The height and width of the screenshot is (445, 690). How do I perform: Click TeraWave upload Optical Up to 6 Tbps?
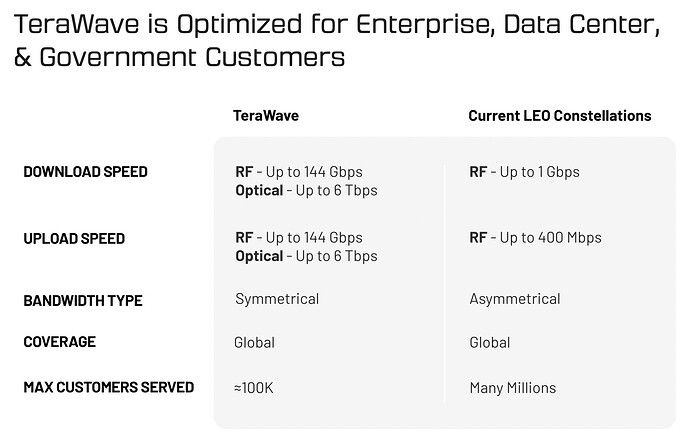[306, 256]
